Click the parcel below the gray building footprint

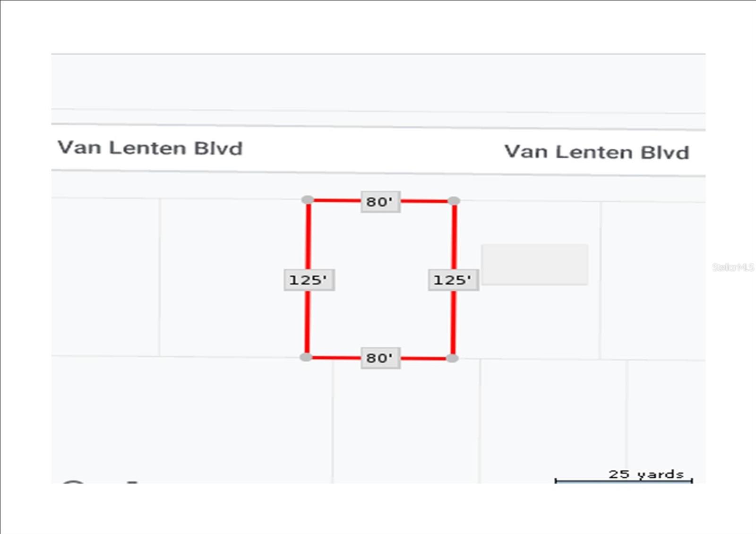point(553,421)
